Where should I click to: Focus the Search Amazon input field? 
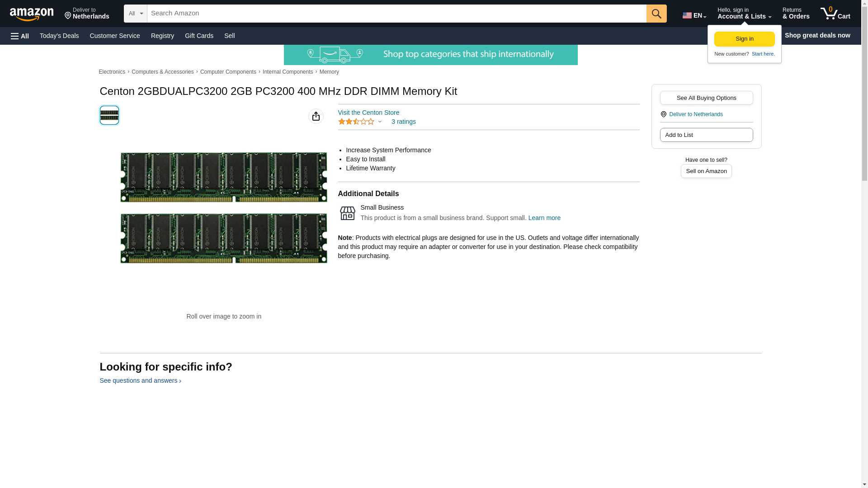396,14
